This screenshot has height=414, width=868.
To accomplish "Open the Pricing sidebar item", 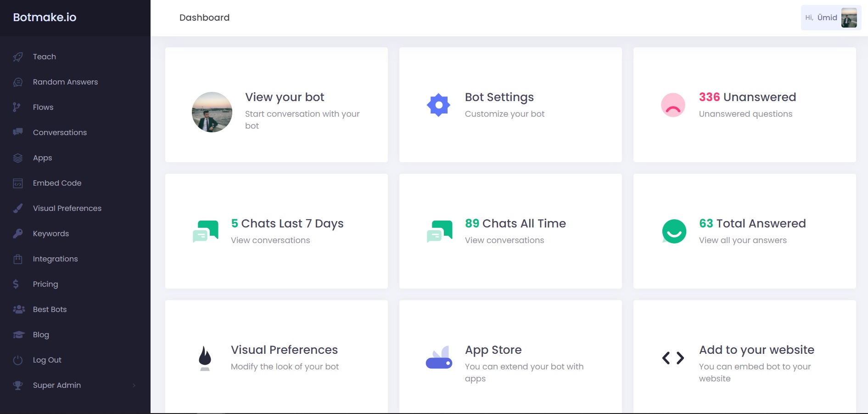I will coord(45,284).
